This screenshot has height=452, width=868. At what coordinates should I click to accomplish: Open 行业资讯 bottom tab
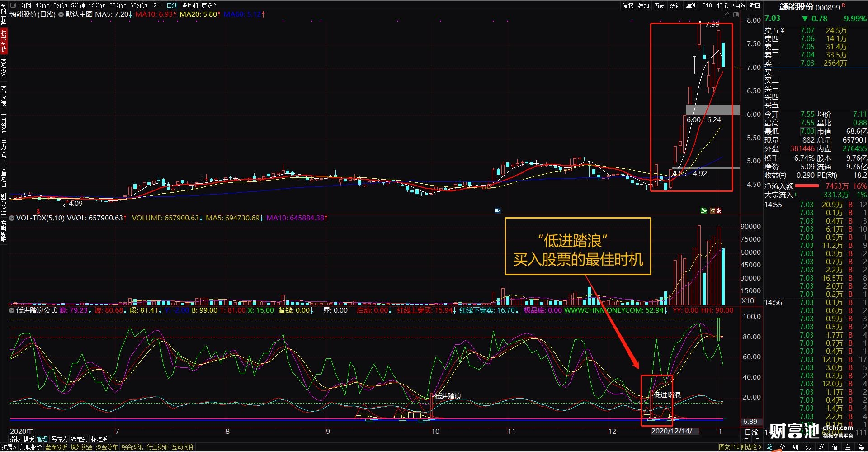[157, 447]
